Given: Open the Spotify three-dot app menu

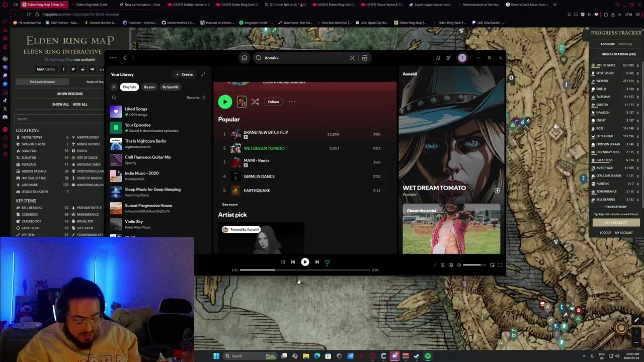Looking at the screenshot, I should [x=113, y=58].
